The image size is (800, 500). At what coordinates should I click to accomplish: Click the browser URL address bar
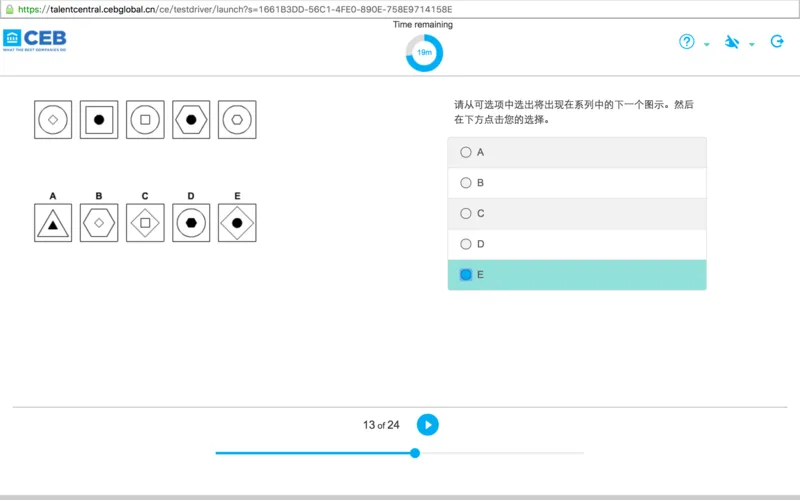(400, 9)
